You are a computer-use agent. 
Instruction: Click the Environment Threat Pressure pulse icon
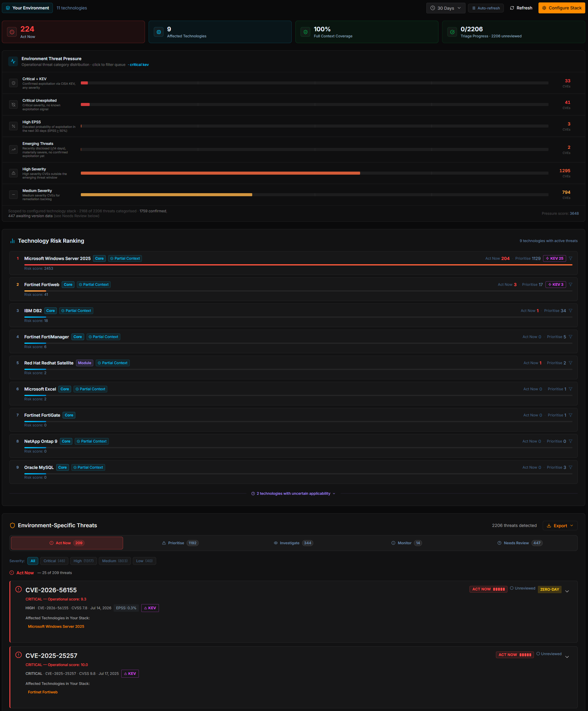pyautogui.click(x=13, y=61)
